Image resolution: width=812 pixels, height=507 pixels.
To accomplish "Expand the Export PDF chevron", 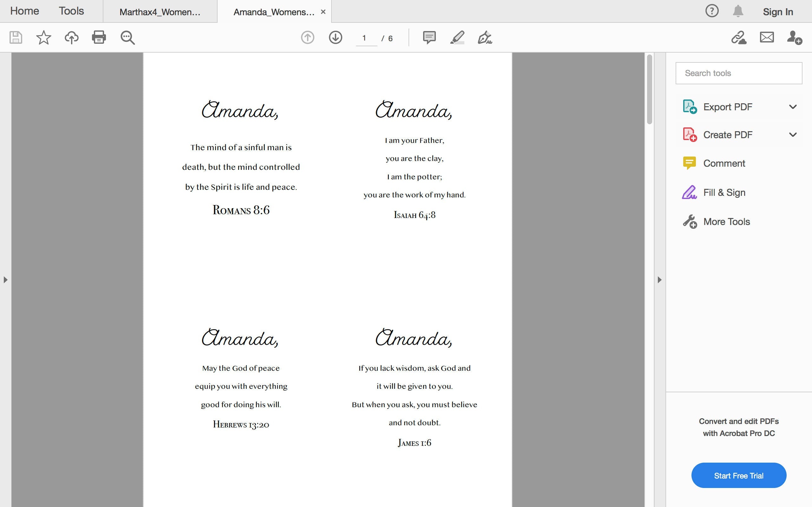I will [793, 107].
